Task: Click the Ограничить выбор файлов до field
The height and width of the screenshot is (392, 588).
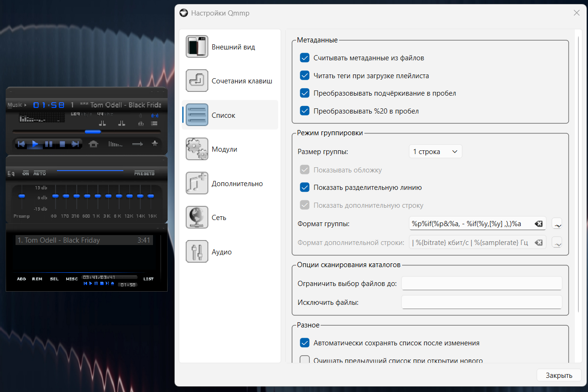Action: coord(481,284)
